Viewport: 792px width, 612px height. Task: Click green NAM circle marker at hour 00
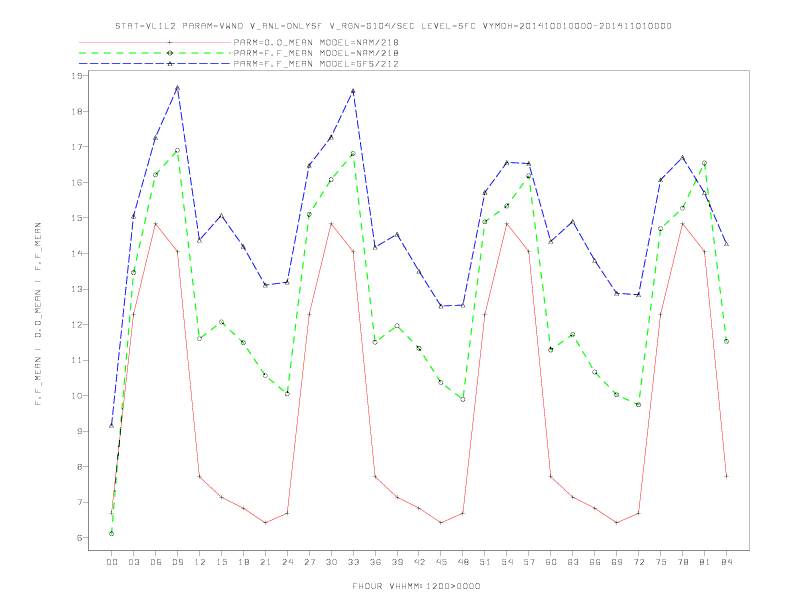pyautogui.click(x=112, y=534)
